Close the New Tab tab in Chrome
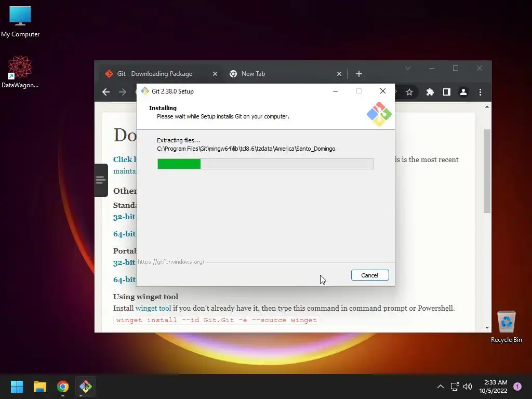532x399 pixels. click(x=339, y=74)
